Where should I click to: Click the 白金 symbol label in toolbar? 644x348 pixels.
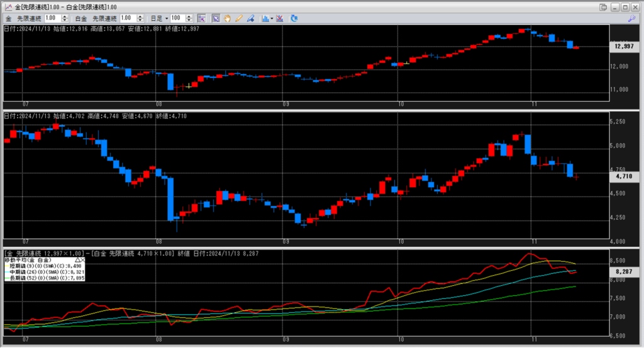(81, 18)
